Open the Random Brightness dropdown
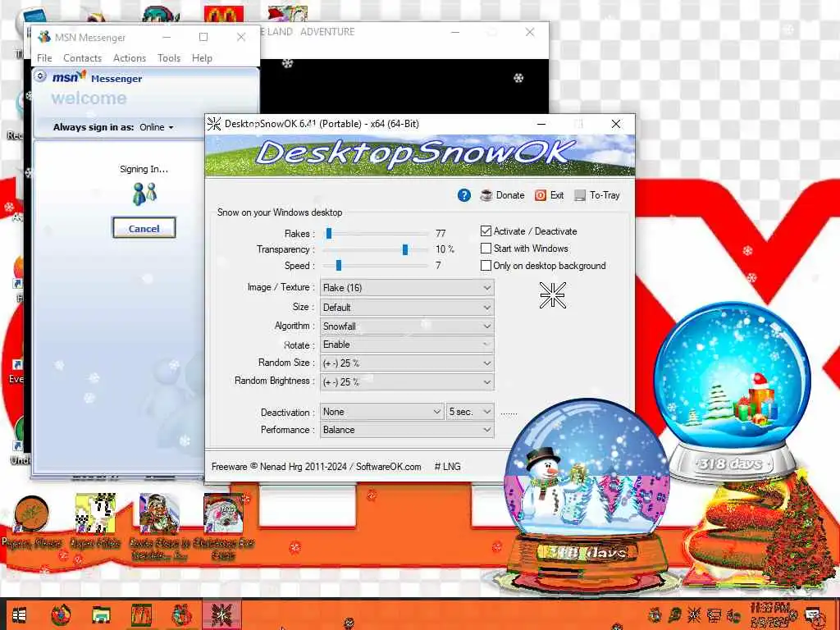The height and width of the screenshot is (630, 840). 407,382
